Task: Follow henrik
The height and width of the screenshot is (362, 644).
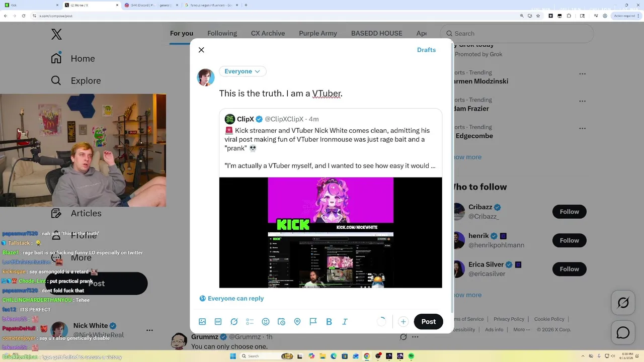Action: [570, 240]
